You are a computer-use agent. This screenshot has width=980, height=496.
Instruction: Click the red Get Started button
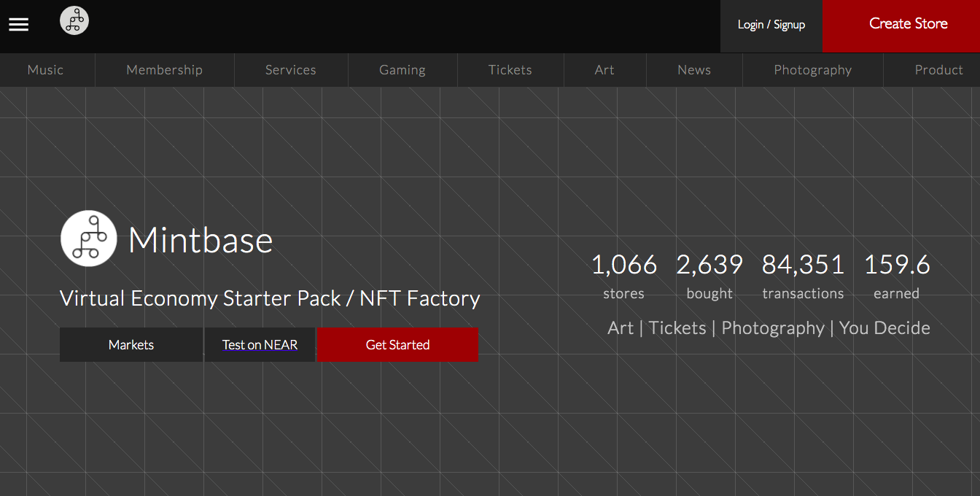[397, 345]
